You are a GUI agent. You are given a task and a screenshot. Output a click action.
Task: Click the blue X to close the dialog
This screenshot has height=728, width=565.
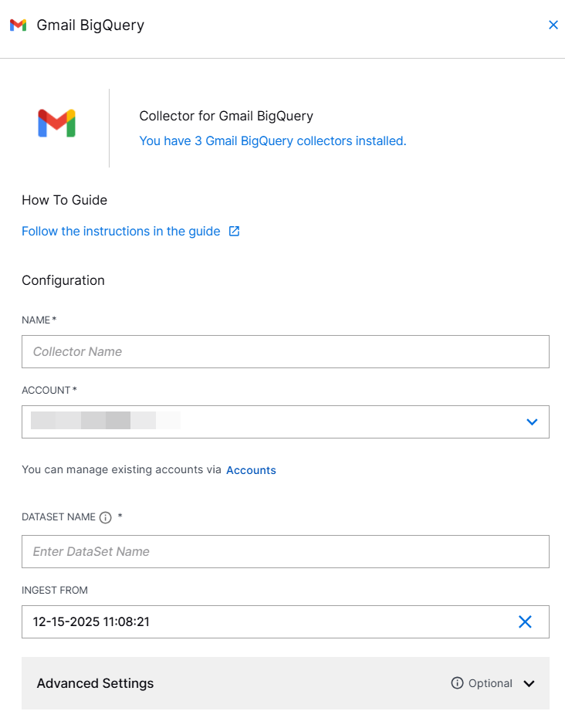[x=553, y=25]
